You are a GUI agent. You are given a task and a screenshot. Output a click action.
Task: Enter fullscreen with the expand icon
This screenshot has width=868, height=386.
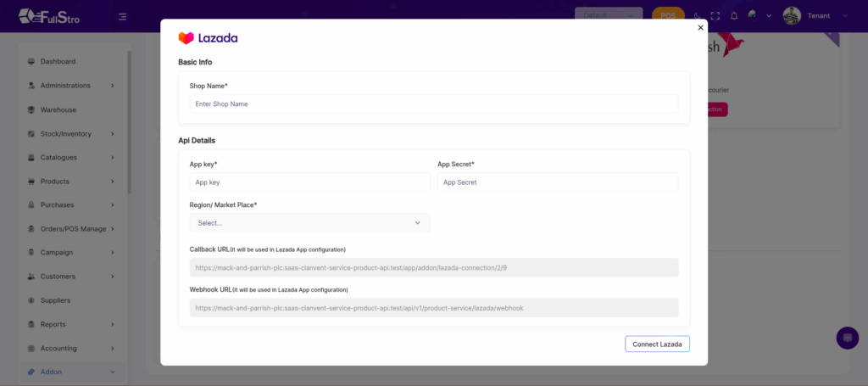pos(715,16)
